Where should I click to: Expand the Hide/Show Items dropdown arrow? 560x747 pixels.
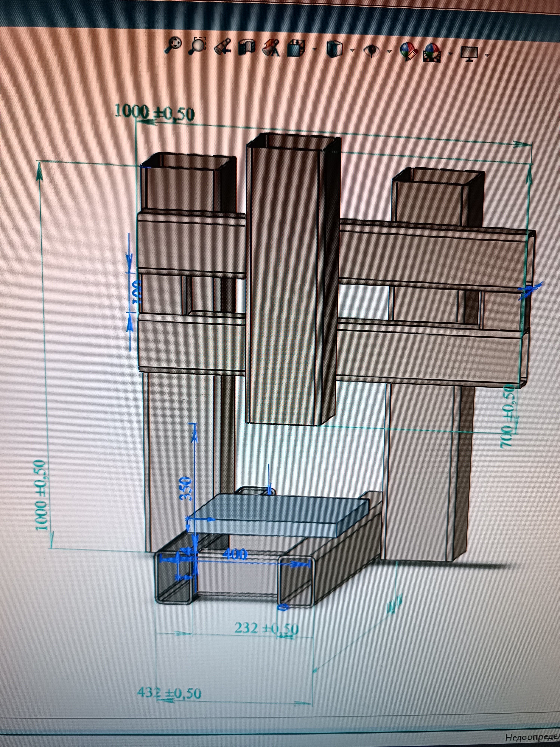click(x=390, y=52)
